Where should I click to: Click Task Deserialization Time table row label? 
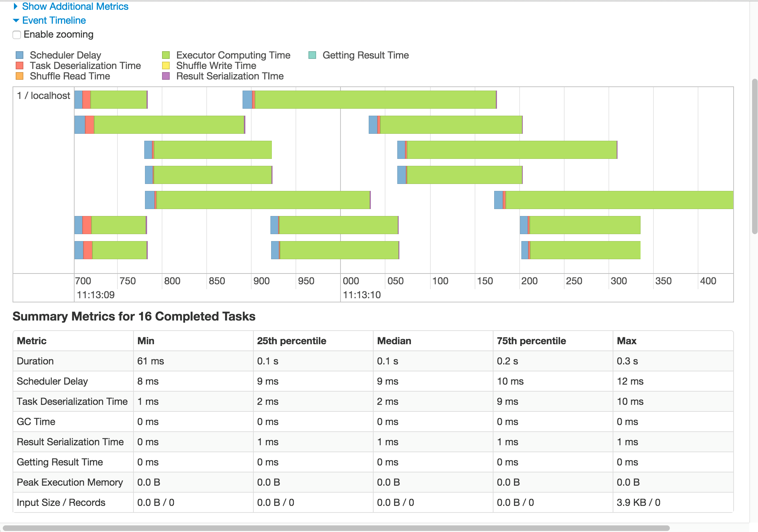(x=72, y=401)
